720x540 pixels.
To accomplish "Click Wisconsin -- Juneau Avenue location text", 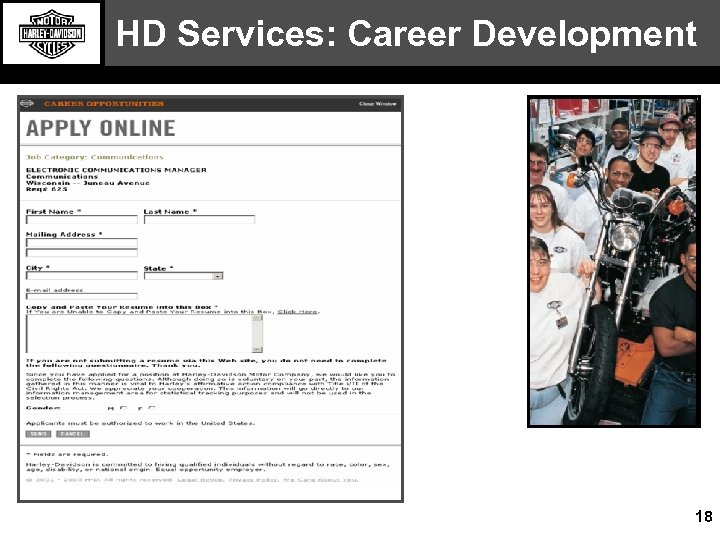I will click(88, 183).
